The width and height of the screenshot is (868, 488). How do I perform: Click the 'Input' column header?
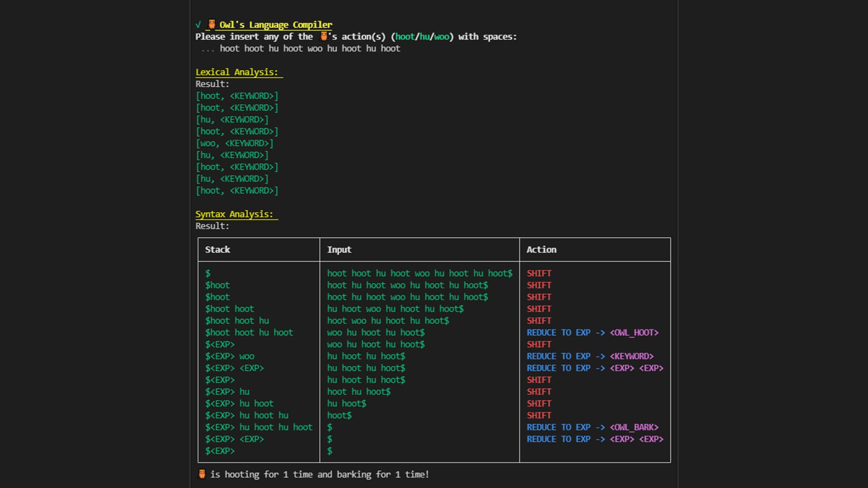point(339,249)
